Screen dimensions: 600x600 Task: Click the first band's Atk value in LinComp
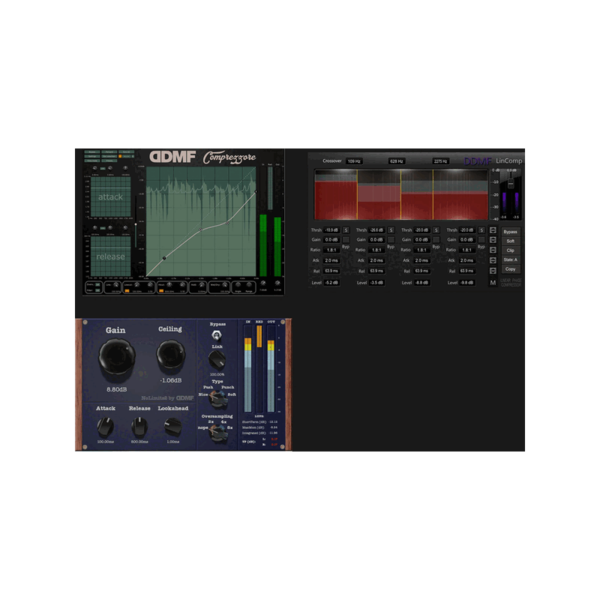tap(331, 260)
